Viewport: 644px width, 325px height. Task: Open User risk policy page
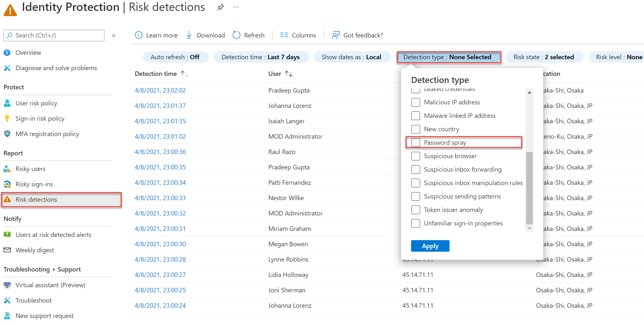(x=36, y=103)
